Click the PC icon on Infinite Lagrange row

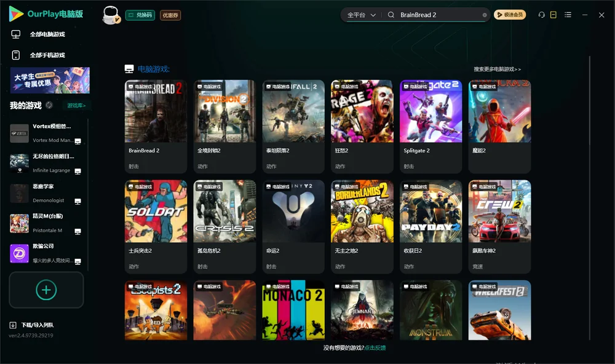pos(77,172)
